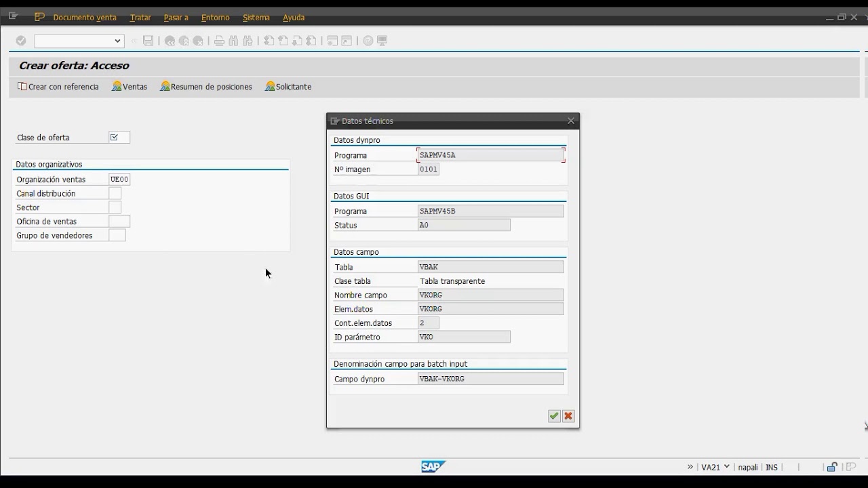Click the Print icon in toolbar

219,41
